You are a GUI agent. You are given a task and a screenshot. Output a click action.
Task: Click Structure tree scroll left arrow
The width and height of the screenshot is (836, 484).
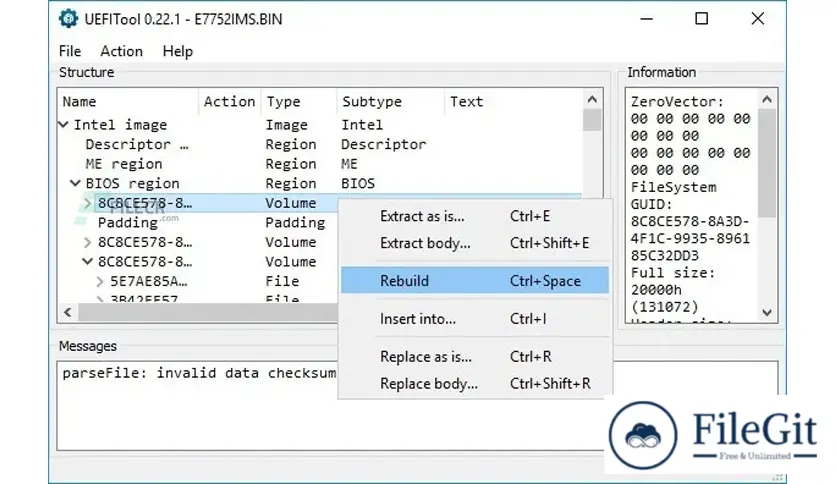coord(68,312)
